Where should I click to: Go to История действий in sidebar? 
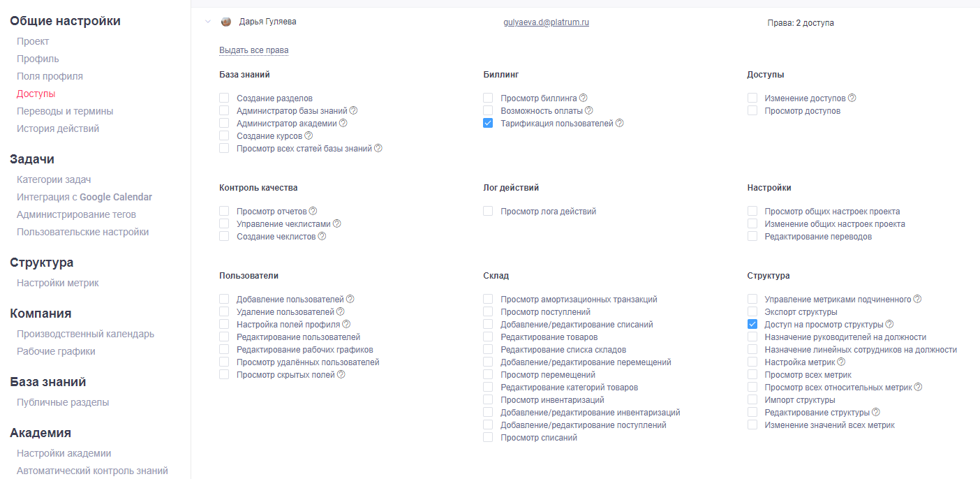[x=58, y=128]
